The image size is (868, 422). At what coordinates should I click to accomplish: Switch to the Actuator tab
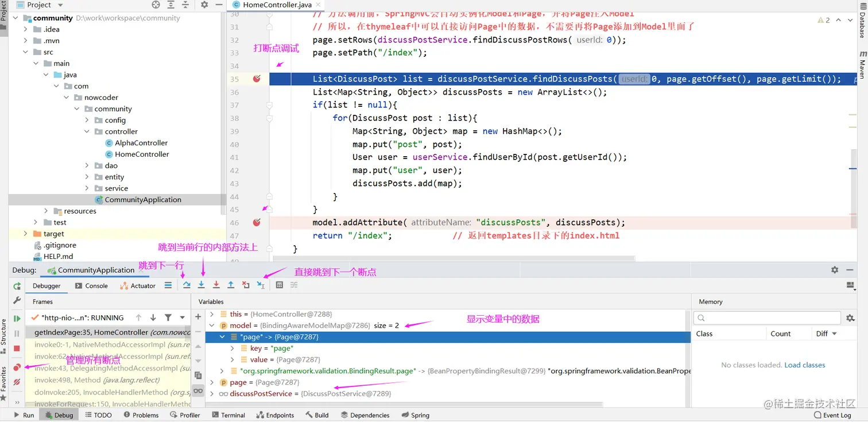[138, 285]
